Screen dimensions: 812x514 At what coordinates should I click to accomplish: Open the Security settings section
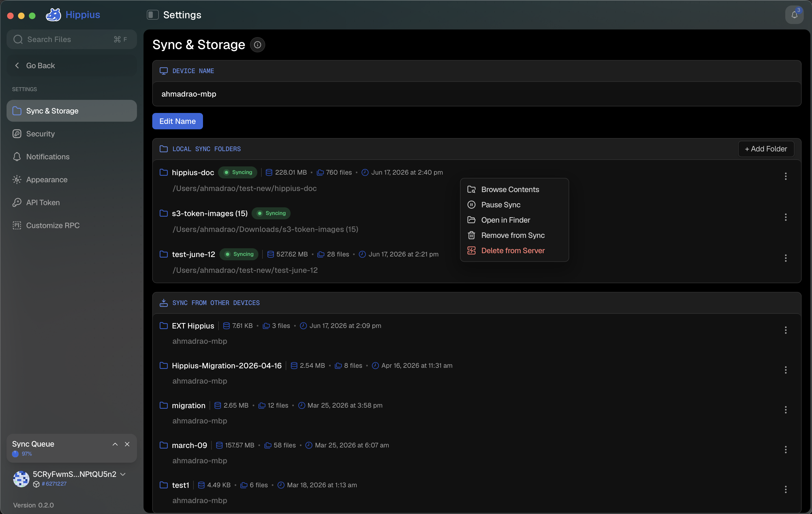[71, 134]
